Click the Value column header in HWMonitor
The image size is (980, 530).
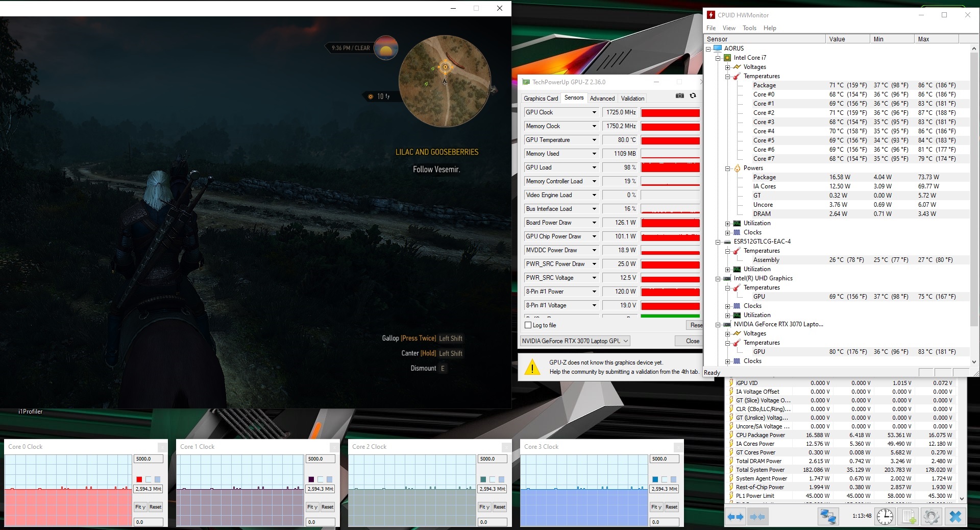tap(848, 39)
